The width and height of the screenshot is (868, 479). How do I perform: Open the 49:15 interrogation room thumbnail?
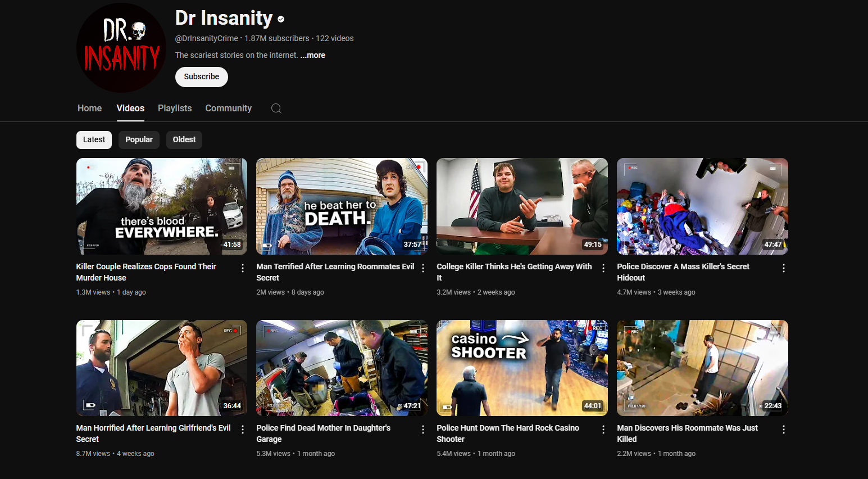[522, 206]
